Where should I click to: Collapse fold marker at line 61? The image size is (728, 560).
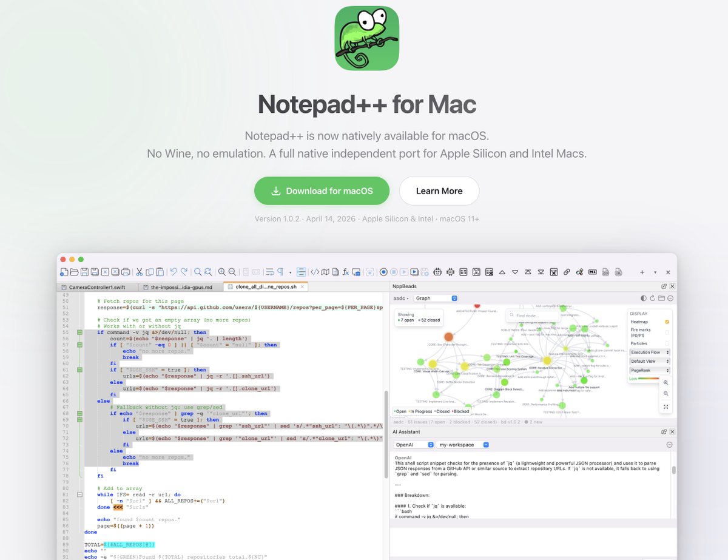pyautogui.click(x=79, y=369)
